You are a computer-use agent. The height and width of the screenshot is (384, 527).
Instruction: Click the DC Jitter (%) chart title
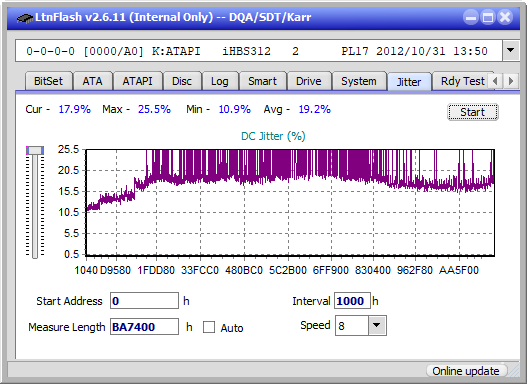(x=273, y=136)
